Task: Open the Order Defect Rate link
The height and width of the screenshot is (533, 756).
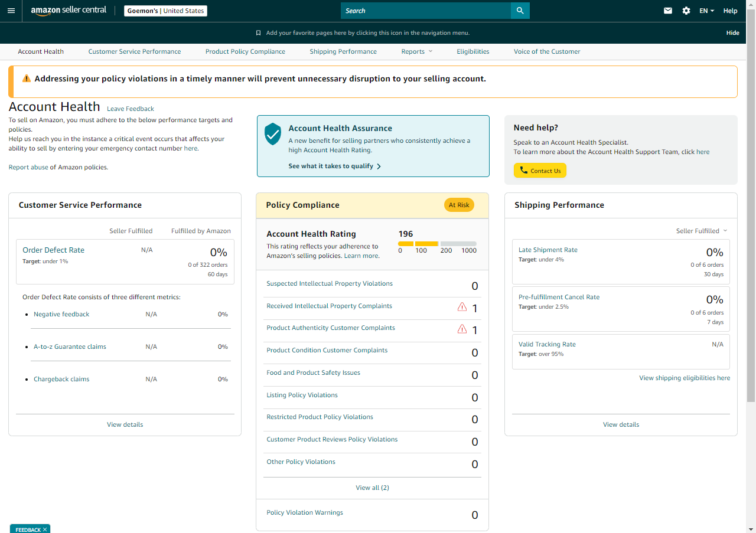Action: click(x=53, y=250)
